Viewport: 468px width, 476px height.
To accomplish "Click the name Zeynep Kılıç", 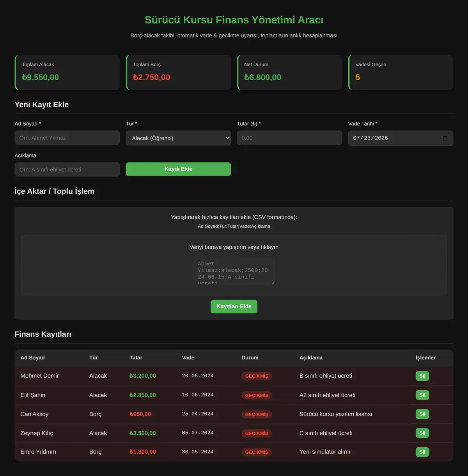I will 37,433.
